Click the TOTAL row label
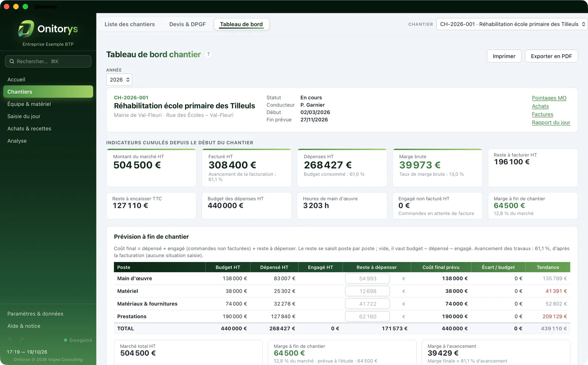588x365 pixels. point(126,329)
